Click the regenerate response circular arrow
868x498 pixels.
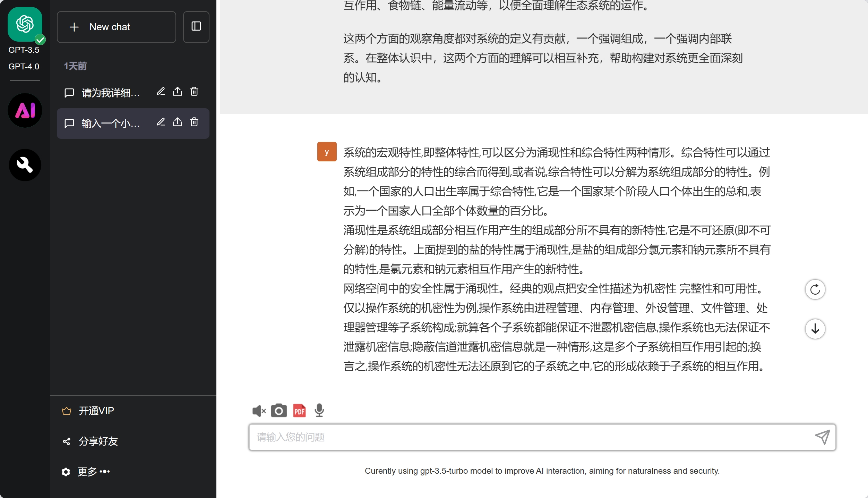pos(815,289)
